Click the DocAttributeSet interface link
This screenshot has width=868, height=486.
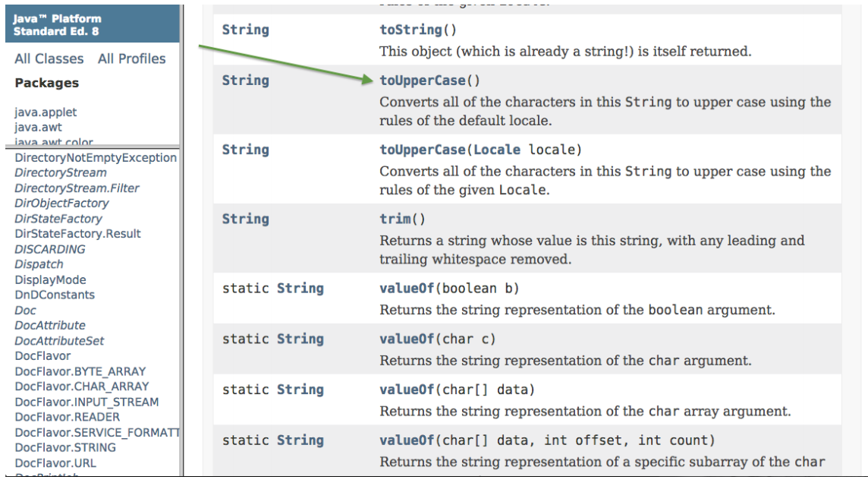click(59, 341)
